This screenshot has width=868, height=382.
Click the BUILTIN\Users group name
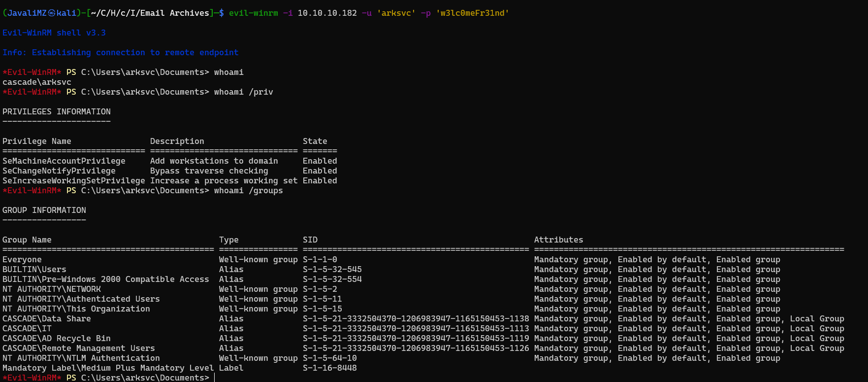(34, 269)
